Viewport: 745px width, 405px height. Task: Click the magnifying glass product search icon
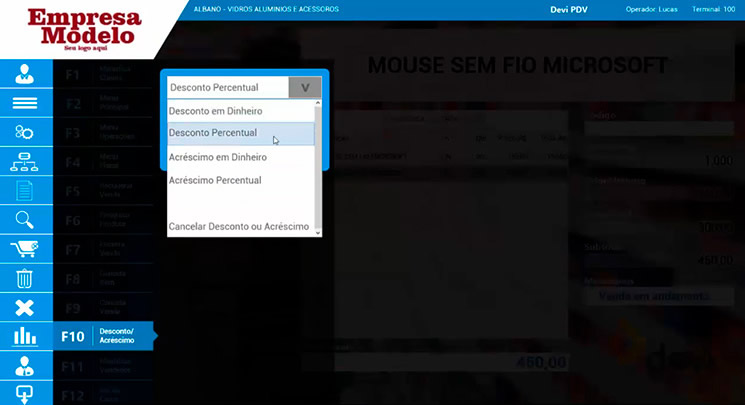coord(24,220)
